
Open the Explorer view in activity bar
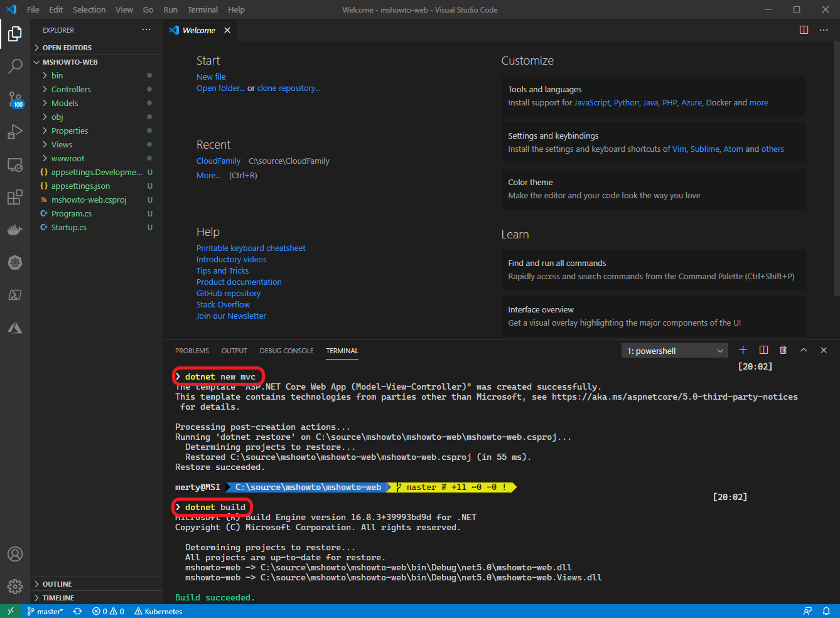pyautogui.click(x=15, y=34)
